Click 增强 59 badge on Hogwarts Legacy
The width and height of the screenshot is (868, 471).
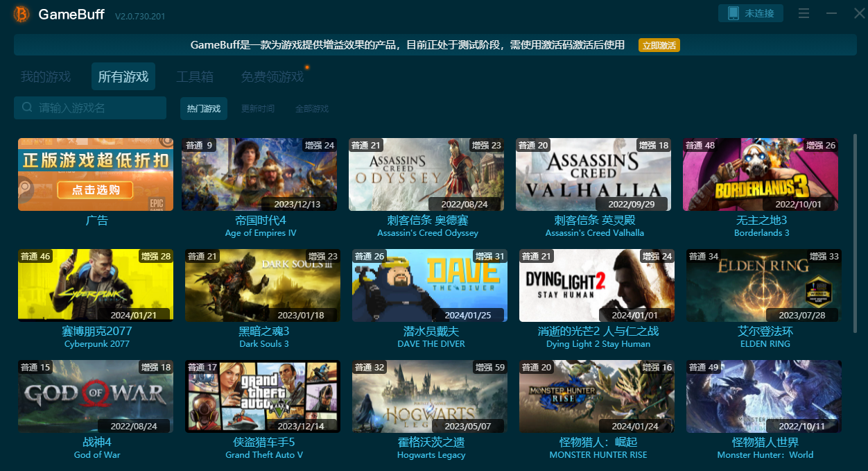(x=490, y=367)
